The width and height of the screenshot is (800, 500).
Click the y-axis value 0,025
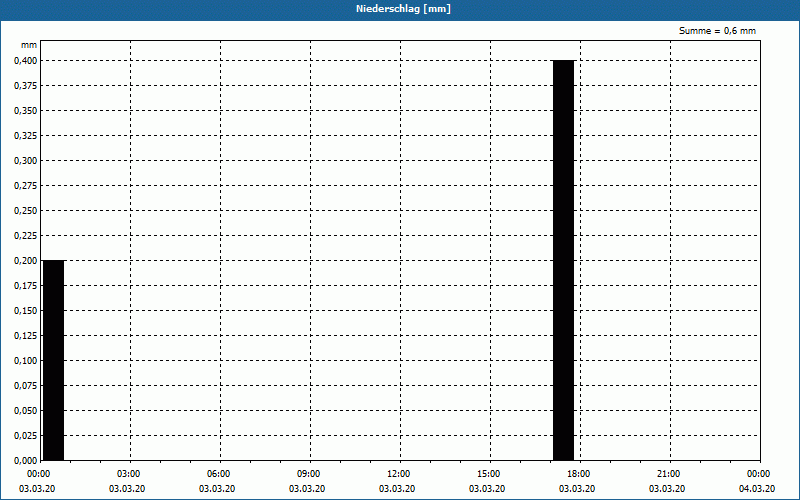click(26, 436)
